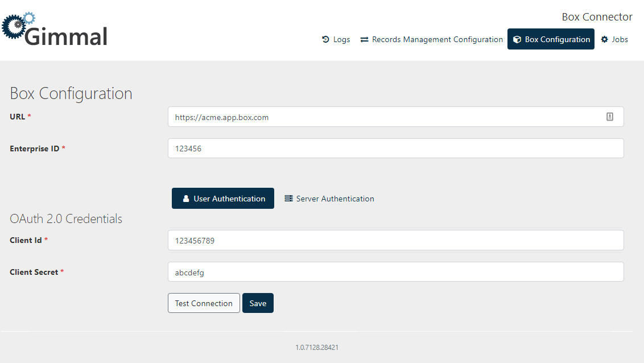644x363 pixels.
Task: Open the Jobs section
Action: point(620,40)
